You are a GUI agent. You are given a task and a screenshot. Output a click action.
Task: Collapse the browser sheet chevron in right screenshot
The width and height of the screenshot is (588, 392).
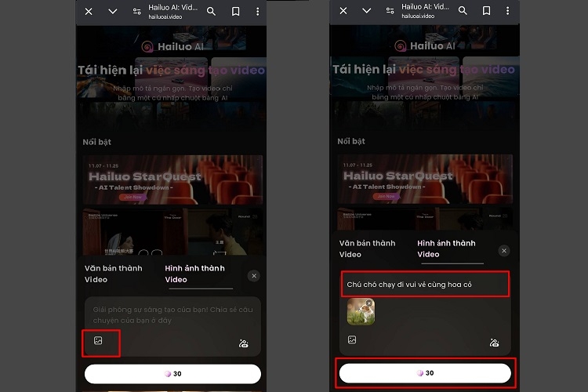[367, 11]
